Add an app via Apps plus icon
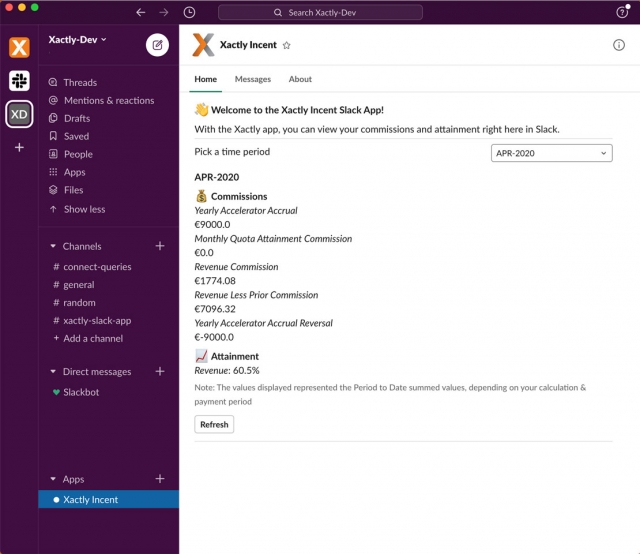 (x=160, y=478)
